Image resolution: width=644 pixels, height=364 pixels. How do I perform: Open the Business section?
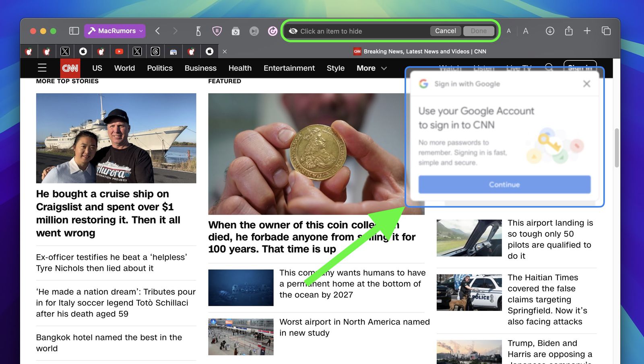click(200, 68)
